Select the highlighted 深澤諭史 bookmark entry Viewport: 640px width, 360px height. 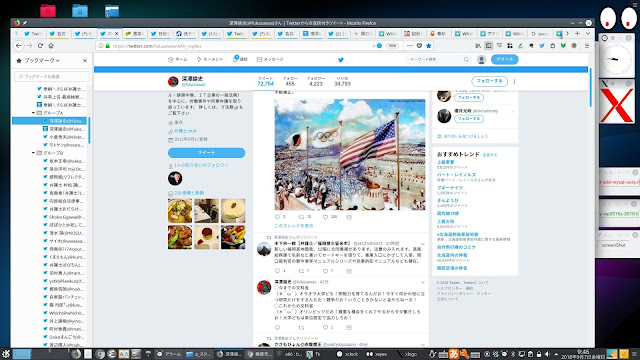click(50, 121)
